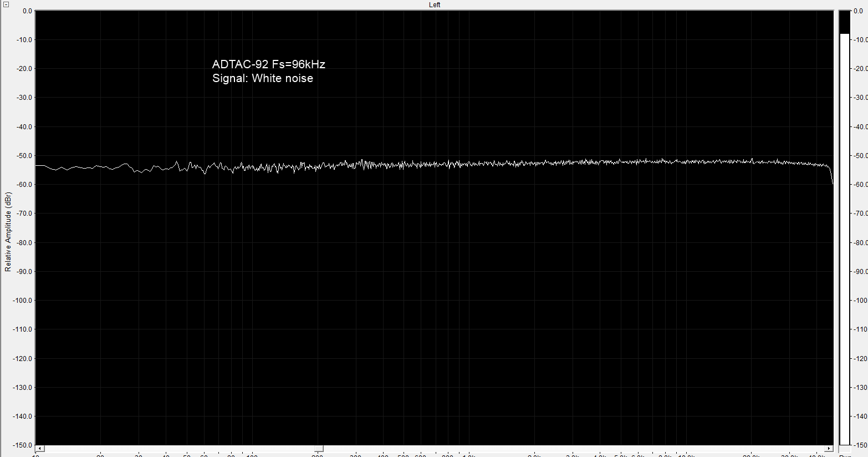Select the "Signal: White noise" annotation
The image size is (868, 457).
coord(263,78)
